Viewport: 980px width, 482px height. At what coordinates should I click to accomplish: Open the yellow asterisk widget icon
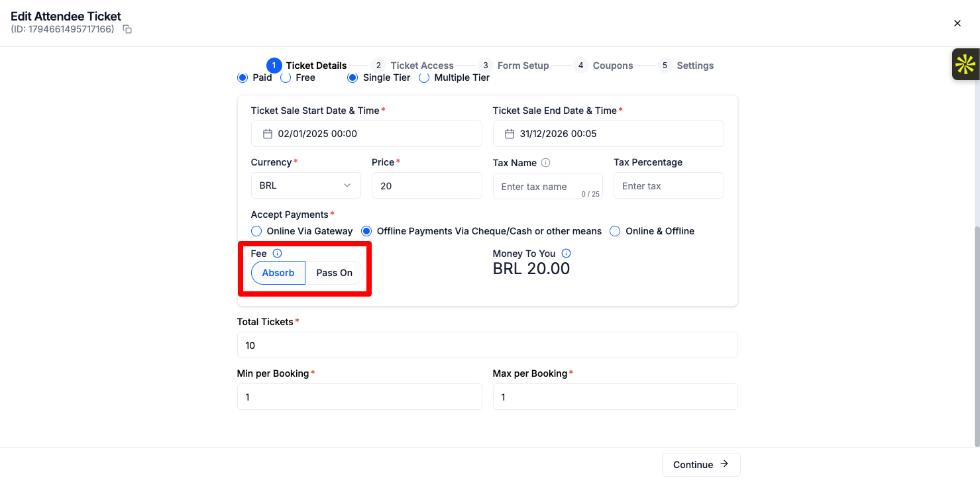pyautogui.click(x=965, y=64)
